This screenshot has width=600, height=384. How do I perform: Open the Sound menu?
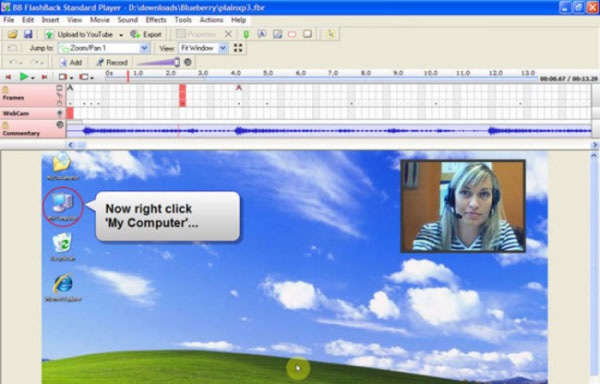[127, 20]
